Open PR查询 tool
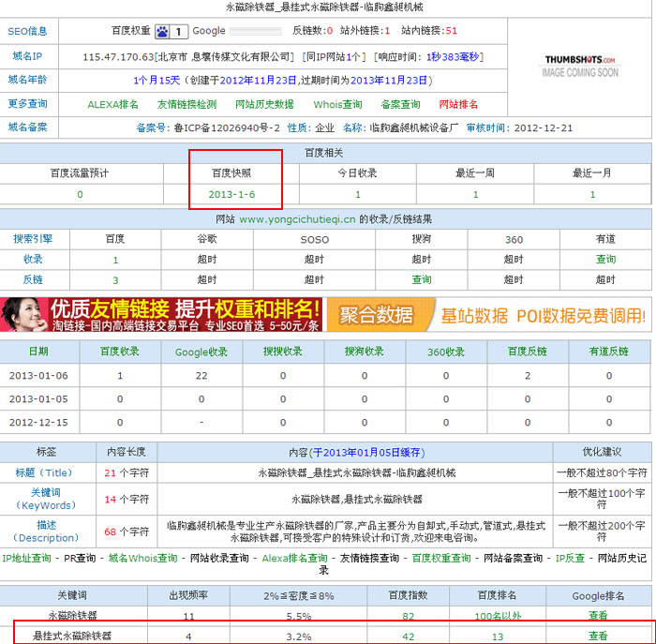The width and height of the screenshot is (656, 644). pyautogui.click(x=80, y=558)
